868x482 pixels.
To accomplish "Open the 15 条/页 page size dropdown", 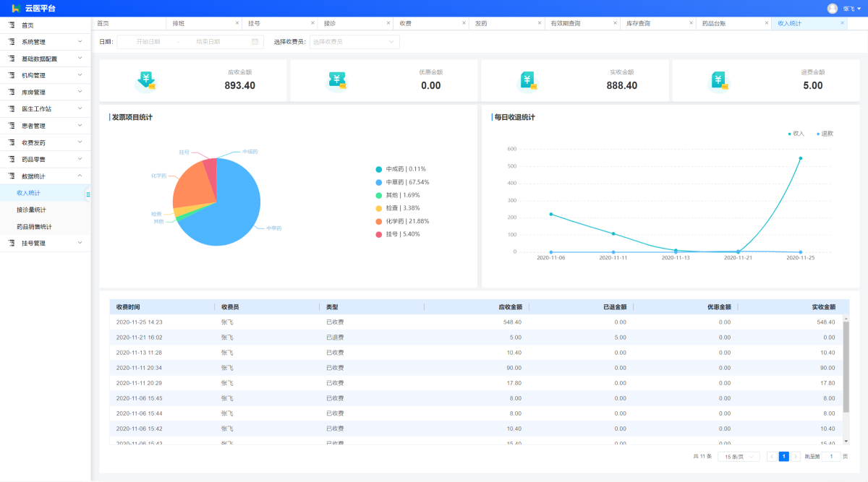I will pos(739,457).
